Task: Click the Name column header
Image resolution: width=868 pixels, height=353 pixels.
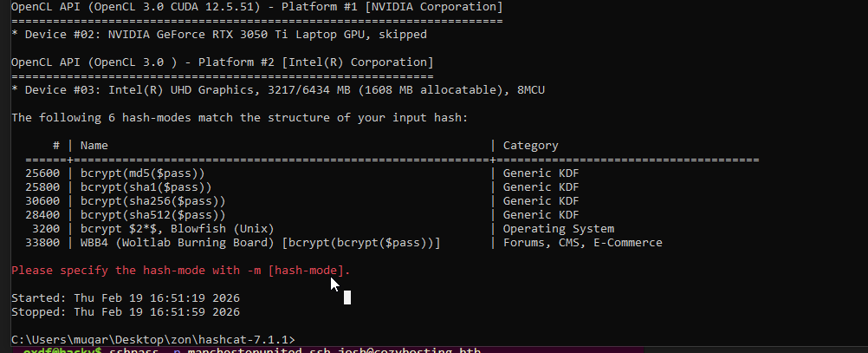Action: (94, 146)
